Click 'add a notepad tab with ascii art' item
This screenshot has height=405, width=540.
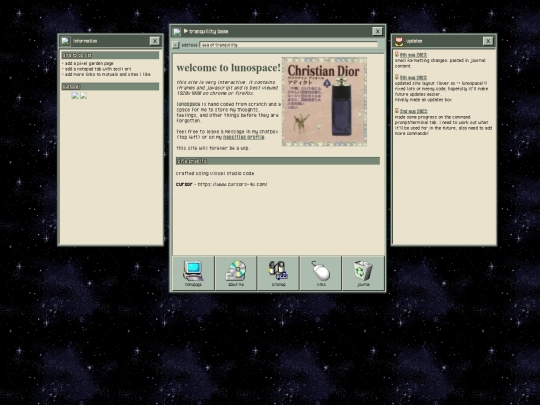point(97,69)
